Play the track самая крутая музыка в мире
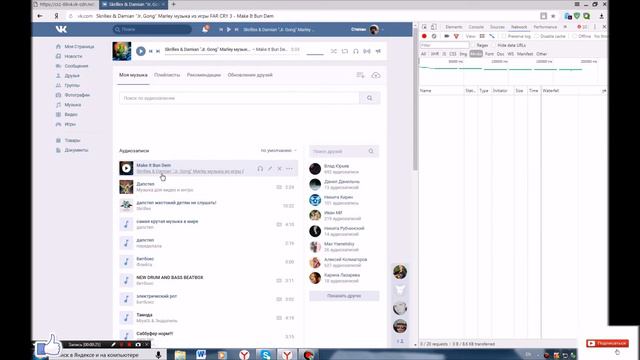The image size is (640, 360). tap(126, 224)
